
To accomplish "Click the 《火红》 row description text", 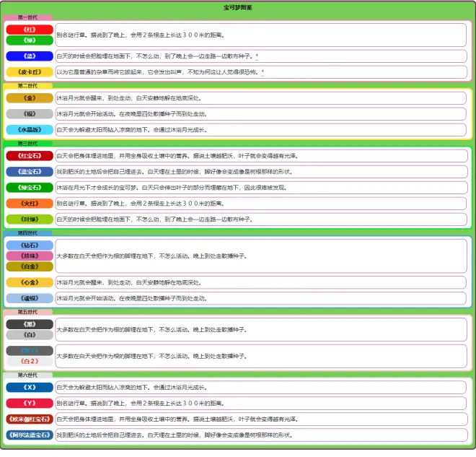I will point(141,204).
